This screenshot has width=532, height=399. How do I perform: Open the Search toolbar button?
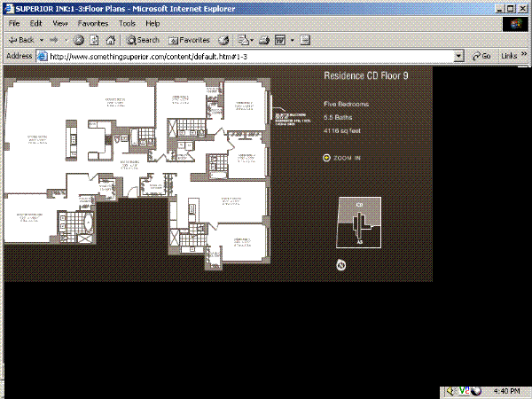(143, 40)
